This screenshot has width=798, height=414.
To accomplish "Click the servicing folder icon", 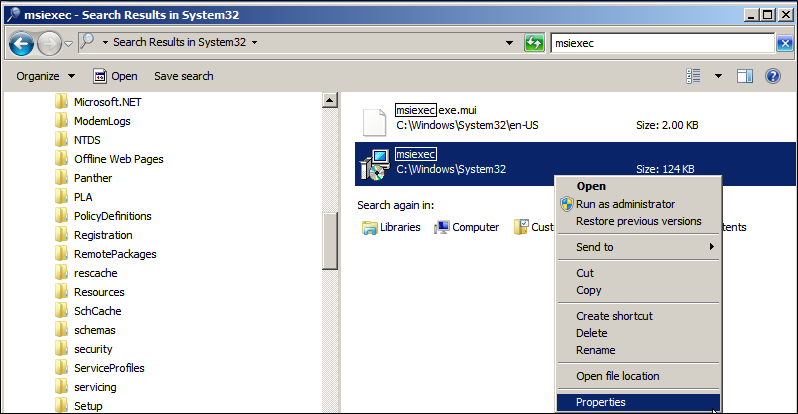I will tap(61, 387).
